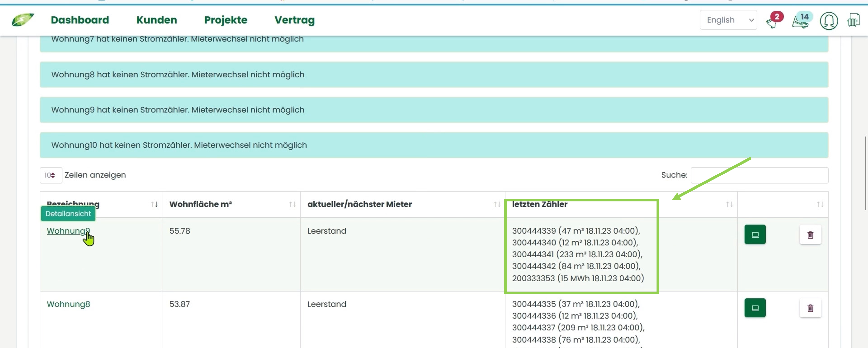Open the notifications bell icon
The width and height of the screenshot is (868, 348).
coord(773,21)
